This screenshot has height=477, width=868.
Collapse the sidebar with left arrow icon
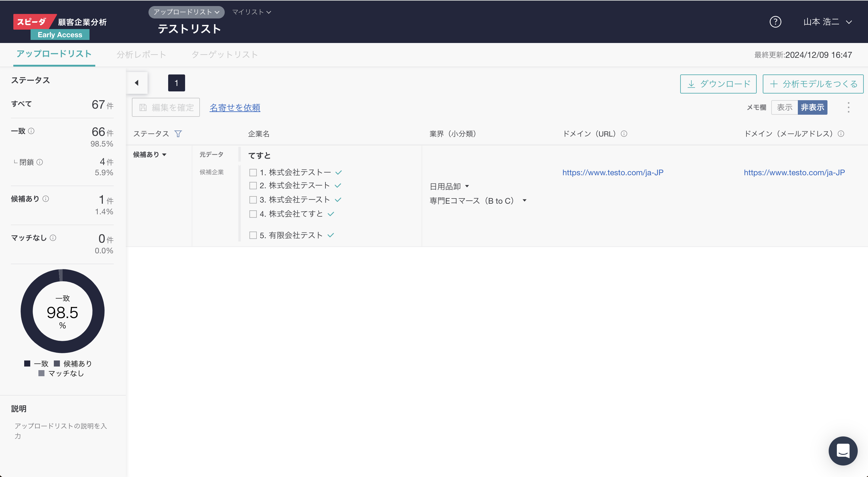pos(137,83)
